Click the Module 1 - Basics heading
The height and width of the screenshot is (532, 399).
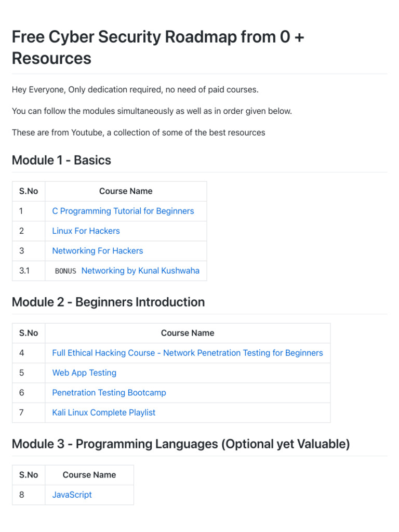(61, 160)
